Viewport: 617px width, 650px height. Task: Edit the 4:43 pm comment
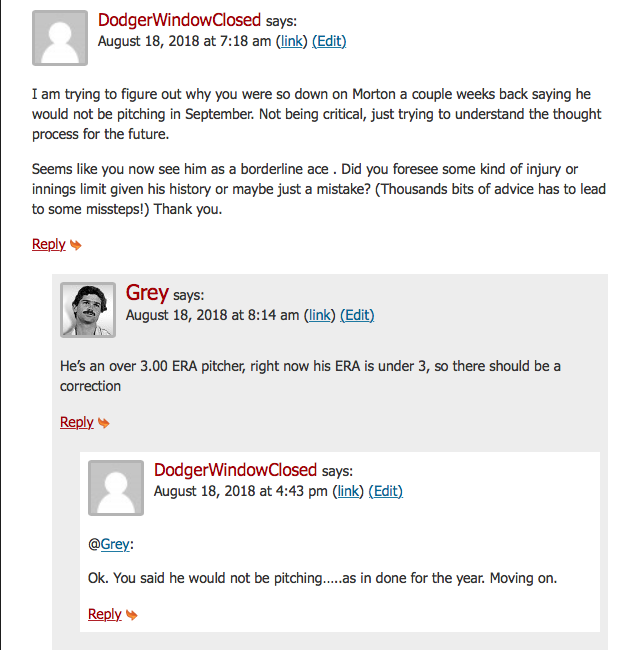coord(386,491)
